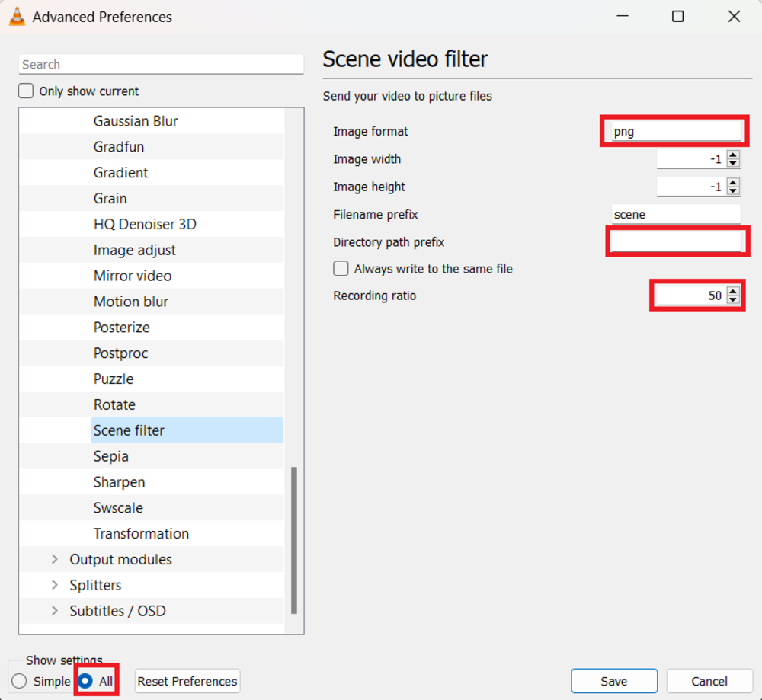Viewport: 762px width, 700px height.
Task: Check Always write to the same file
Action: [341, 269]
